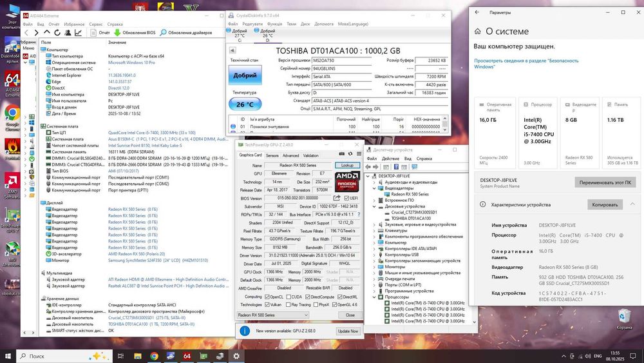Open the Validation tab in GPU-Z
Viewport: 644px width, 363px height.
tap(310, 155)
